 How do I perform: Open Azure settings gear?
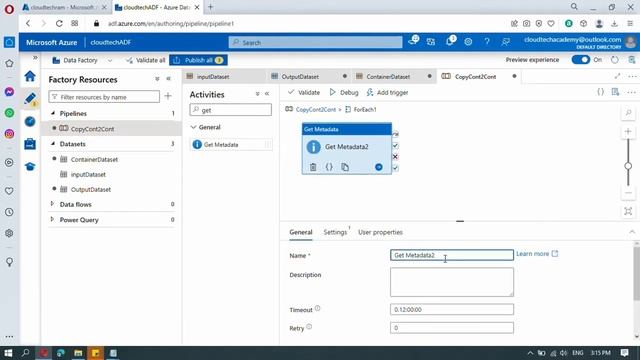pyautogui.click(x=468, y=42)
